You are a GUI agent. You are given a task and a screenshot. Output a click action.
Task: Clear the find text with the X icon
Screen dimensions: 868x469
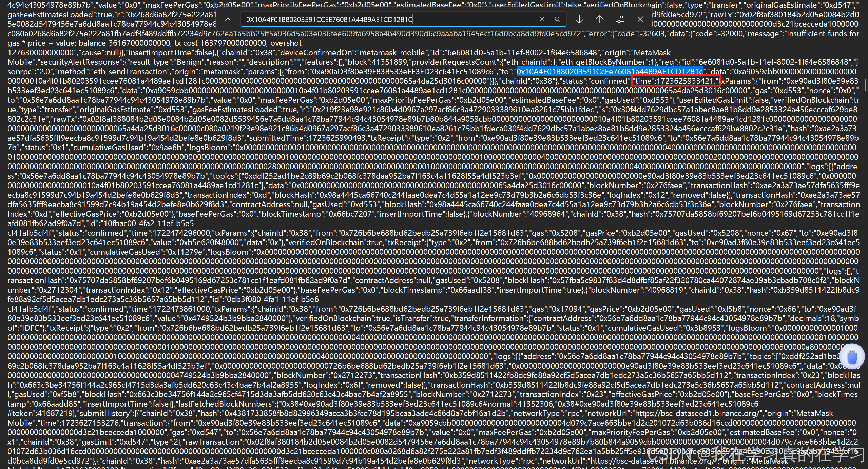pyautogui.click(x=542, y=19)
